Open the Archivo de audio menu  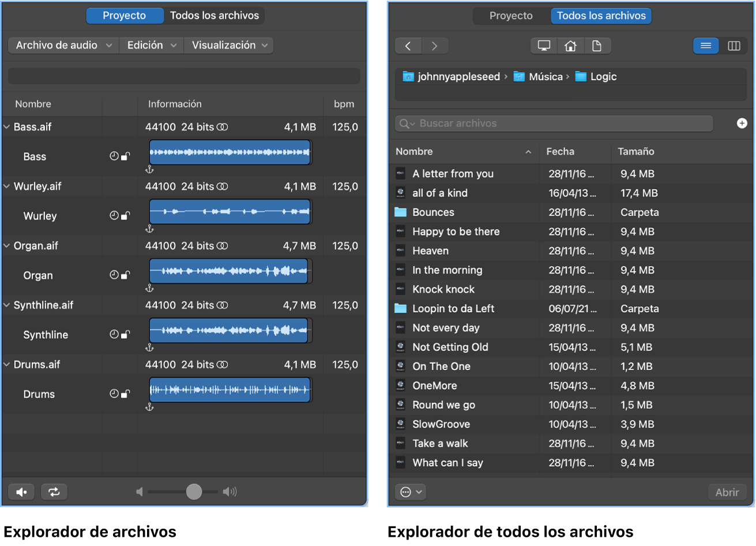pyautogui.click(x=63, y=45)
